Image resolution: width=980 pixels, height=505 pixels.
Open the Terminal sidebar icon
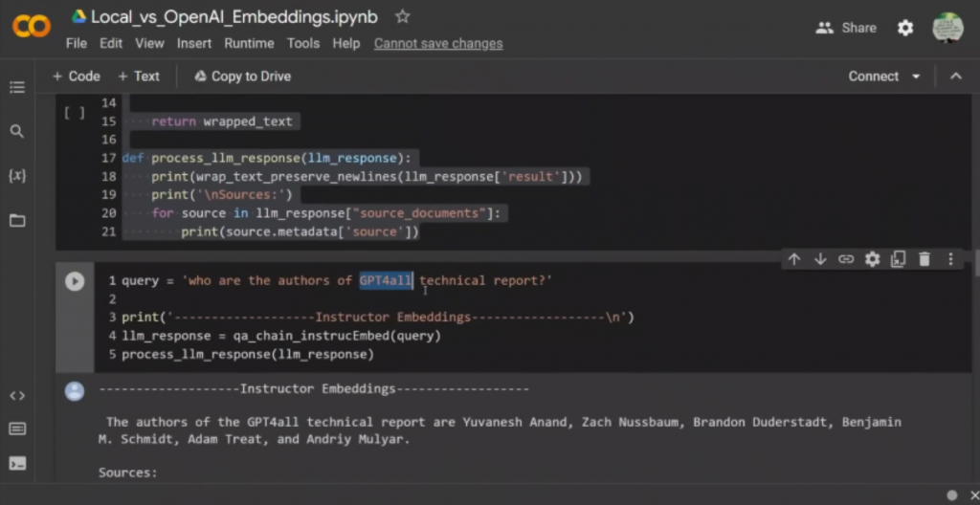pos(17,463)
